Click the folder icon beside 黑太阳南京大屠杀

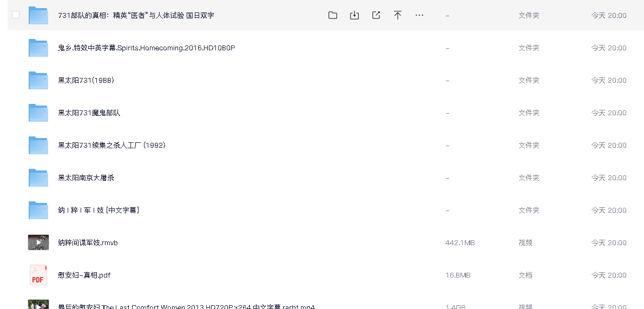click(38, 177)
